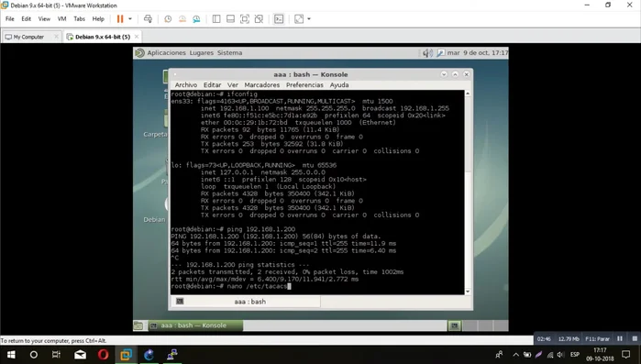Select the aaa : bash Konsole tab
This screenshot has width=641, height=364.
(x=245, y=302)
